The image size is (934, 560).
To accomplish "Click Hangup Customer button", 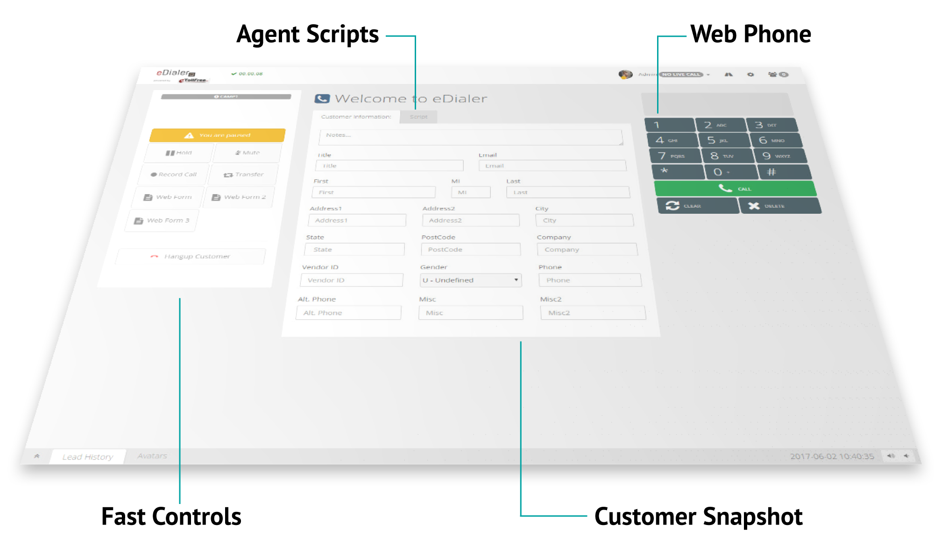I will [191, 257].
